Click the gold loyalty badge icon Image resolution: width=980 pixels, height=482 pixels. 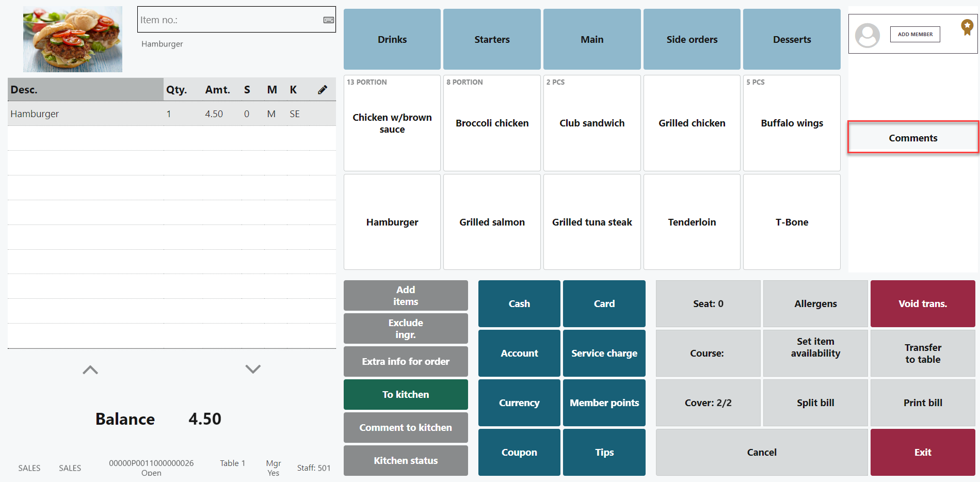point(967,27)
